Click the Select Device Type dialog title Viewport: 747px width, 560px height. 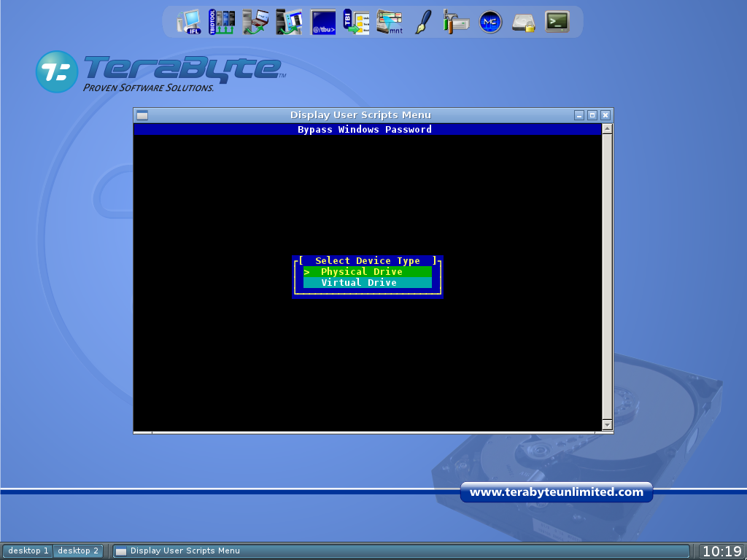[368, 260]
